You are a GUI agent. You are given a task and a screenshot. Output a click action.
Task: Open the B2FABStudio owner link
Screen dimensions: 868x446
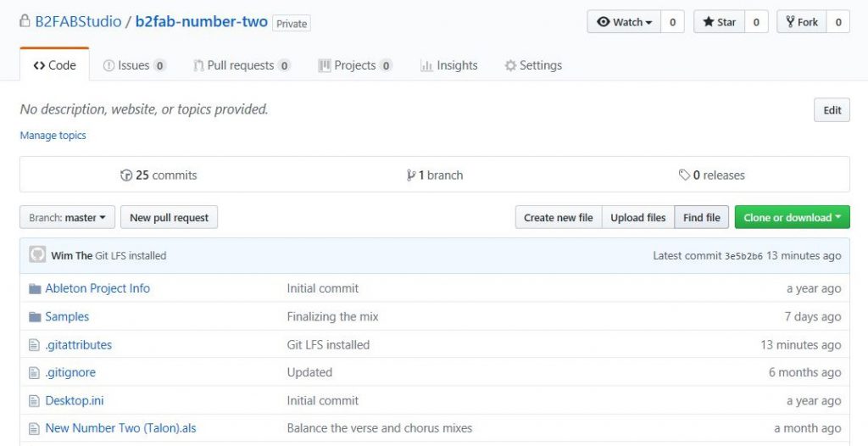(x=78, y=21)
